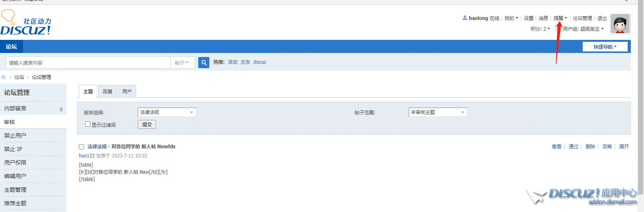The width and height of the screenshot is (644, 212).
Task: Open 禁止用户 in the sidebar
Action: [x=15, y=135]
